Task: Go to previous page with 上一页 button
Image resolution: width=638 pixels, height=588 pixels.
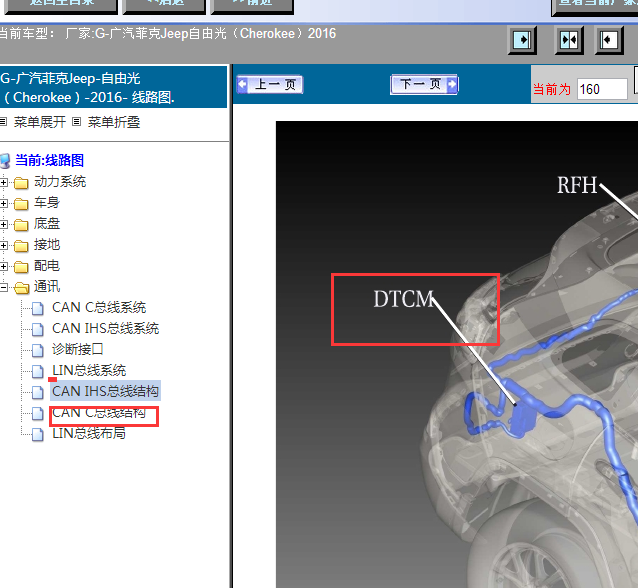Action: [270, 84]
